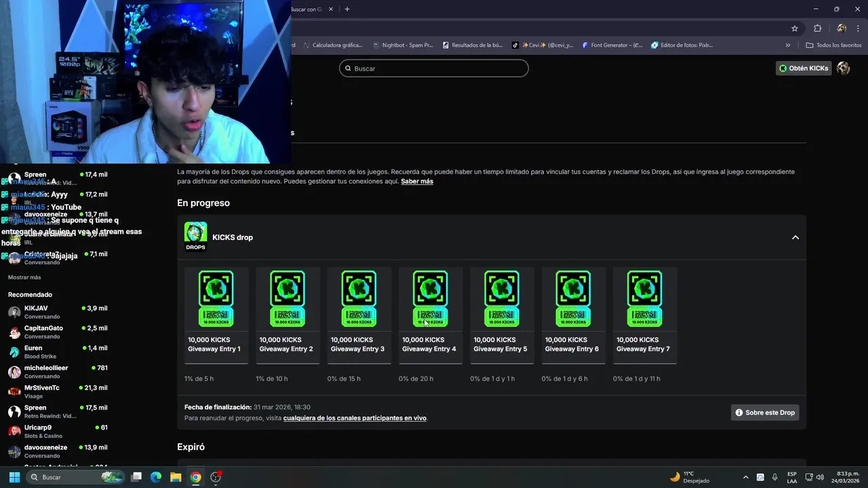Show hidden system tray icons
The image size is (868, 488).
pyautogui.click(x=746, y=477)
